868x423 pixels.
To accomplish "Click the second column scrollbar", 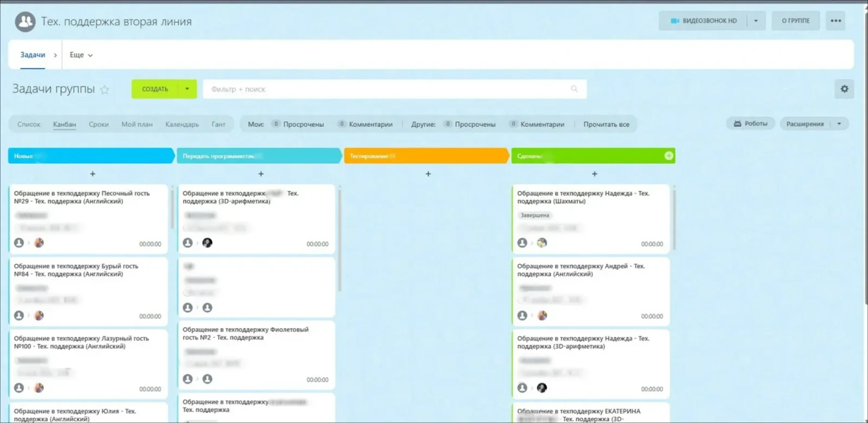I will coord(340,239).
